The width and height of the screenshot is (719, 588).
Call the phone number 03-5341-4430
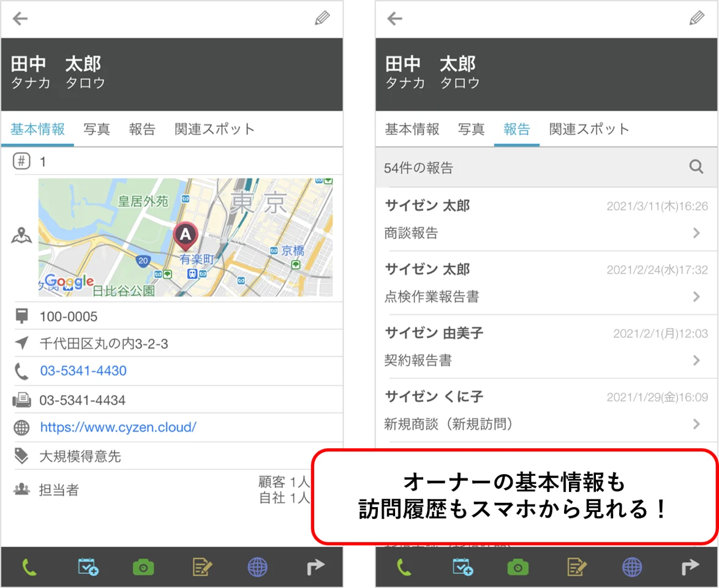click(83, 371)
